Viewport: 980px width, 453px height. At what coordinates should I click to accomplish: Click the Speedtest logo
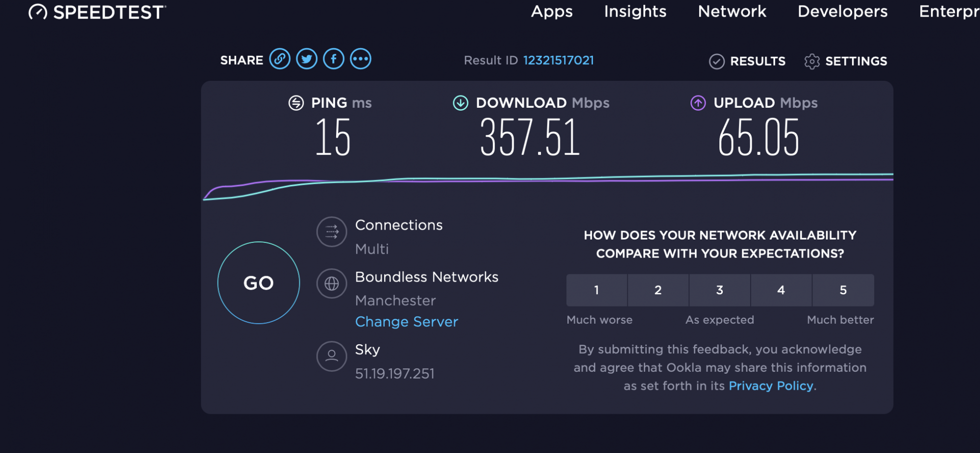(x=98, y=12)
